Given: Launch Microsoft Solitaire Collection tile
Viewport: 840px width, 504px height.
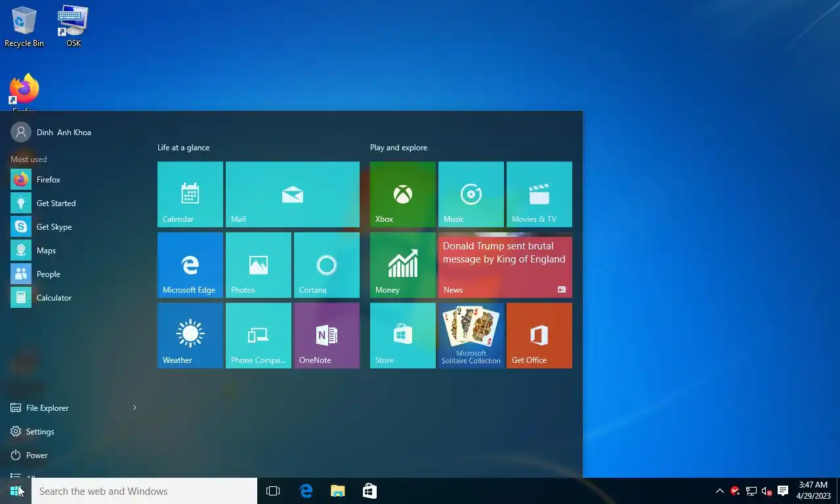Looking at the screenshot, I should [x=471, y=335].
